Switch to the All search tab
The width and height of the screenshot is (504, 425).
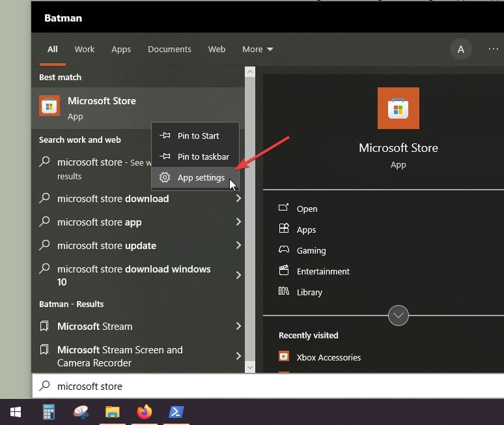click(52, 50)
